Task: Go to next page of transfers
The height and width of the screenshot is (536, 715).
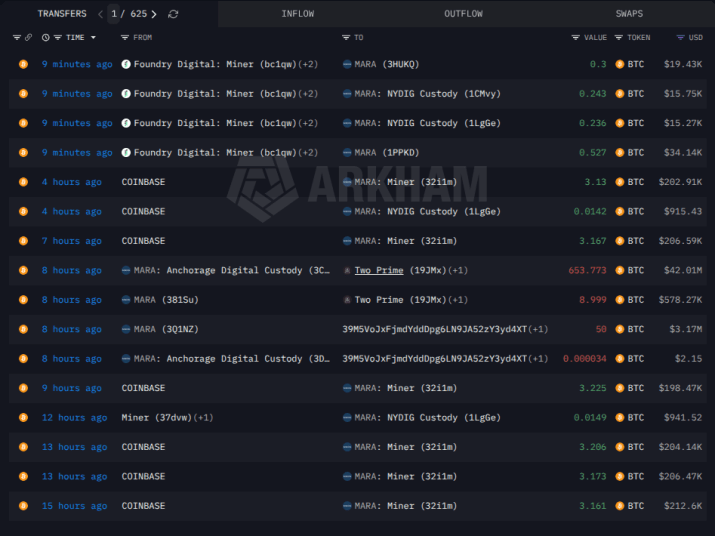Action: click(153, 14)
